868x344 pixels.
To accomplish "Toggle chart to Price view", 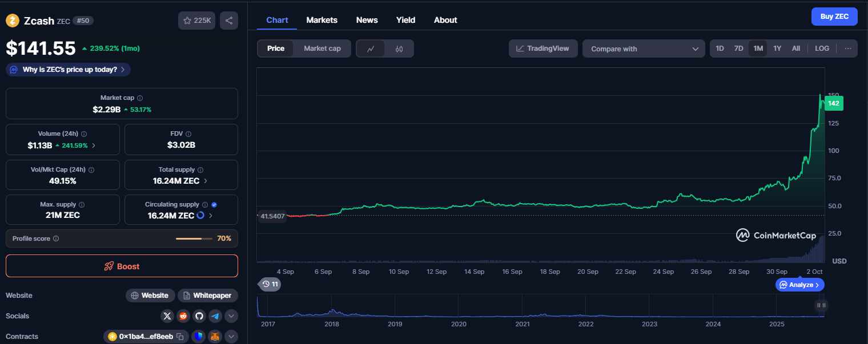I will tap(276, 48).
